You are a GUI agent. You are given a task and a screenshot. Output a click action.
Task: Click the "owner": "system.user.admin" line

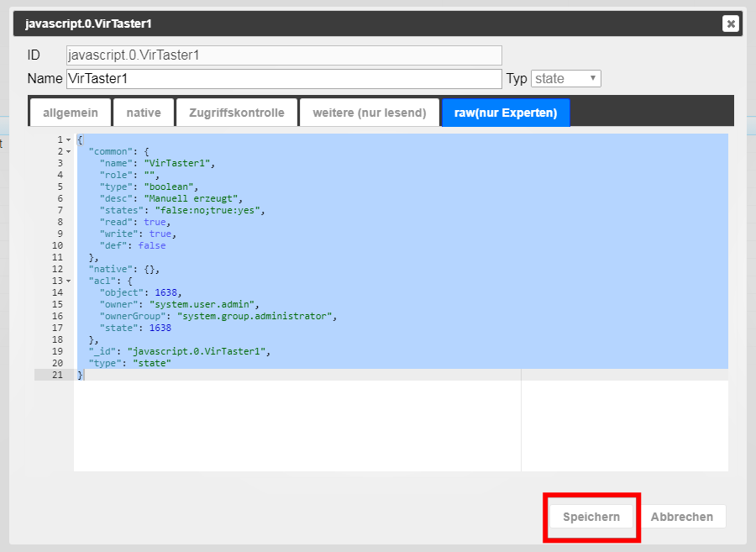coord(180,304)
